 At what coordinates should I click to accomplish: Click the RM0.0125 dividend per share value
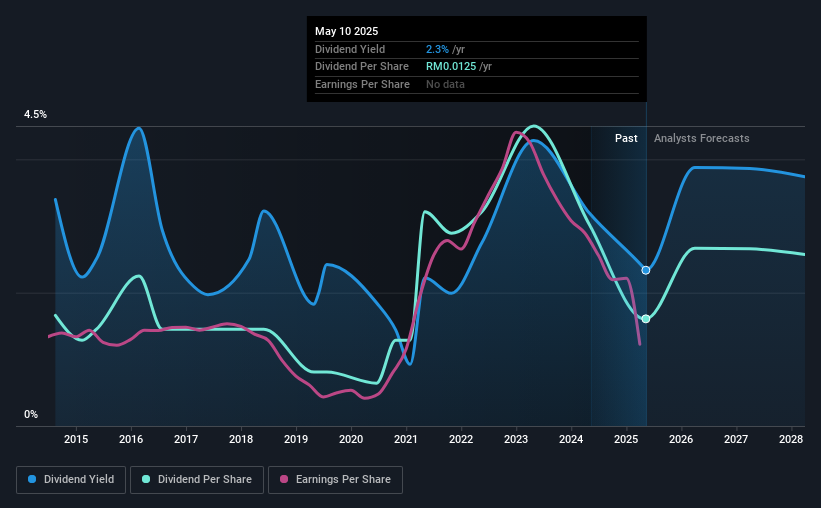point(451,67)
